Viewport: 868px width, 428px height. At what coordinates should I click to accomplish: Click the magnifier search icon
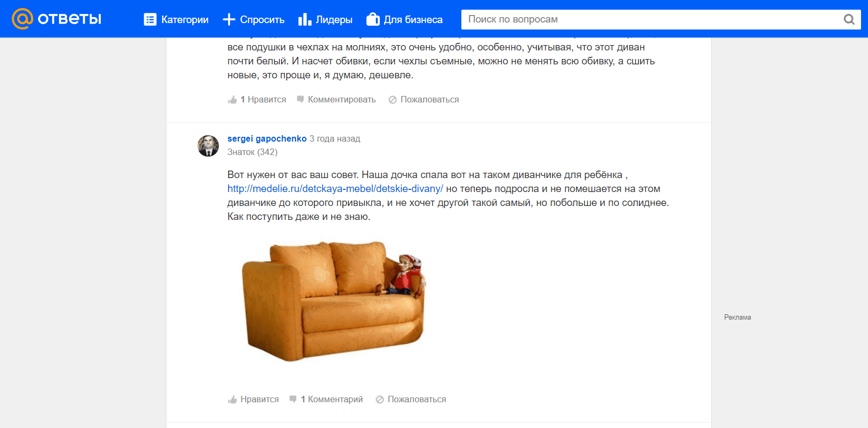coord(849,19)
